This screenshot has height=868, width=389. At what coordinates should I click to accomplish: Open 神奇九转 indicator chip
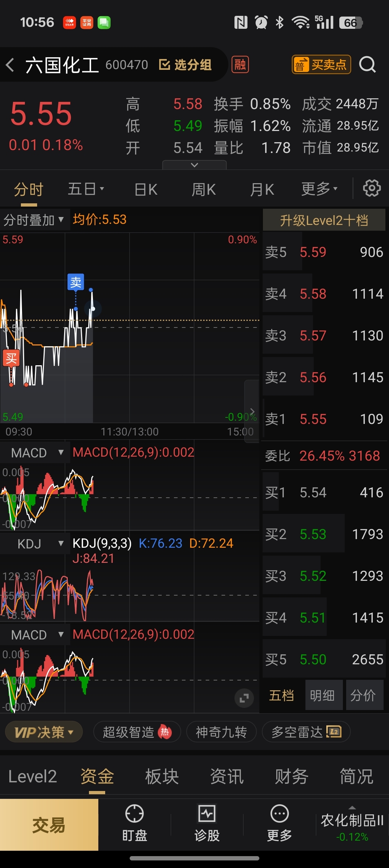pos(221,732)
